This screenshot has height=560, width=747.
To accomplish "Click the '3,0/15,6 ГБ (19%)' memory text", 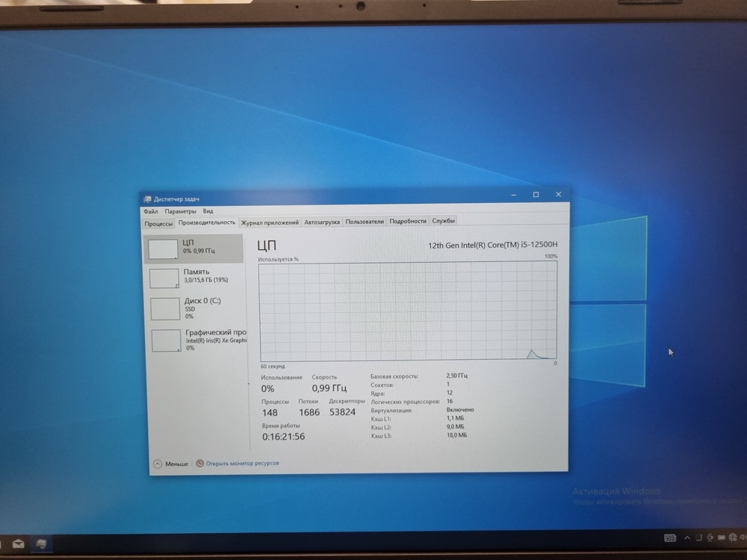I will point(206,280).
